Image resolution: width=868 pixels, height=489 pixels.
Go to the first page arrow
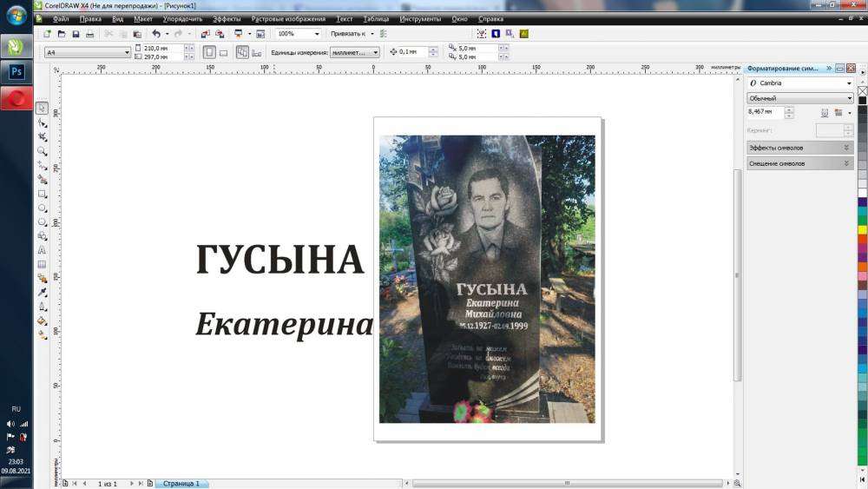tap(75, 484)
